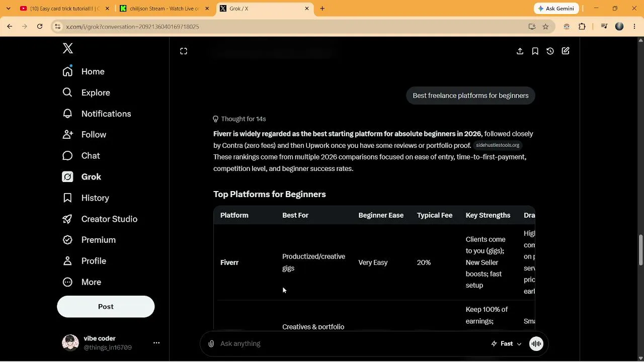Start Grok voice mode

click(536, 343)
